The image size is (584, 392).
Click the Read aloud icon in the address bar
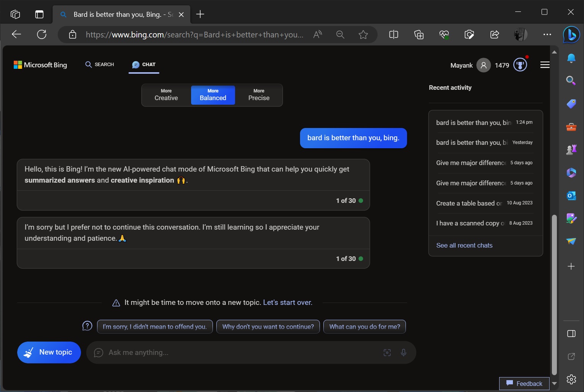tap(318, 35)
